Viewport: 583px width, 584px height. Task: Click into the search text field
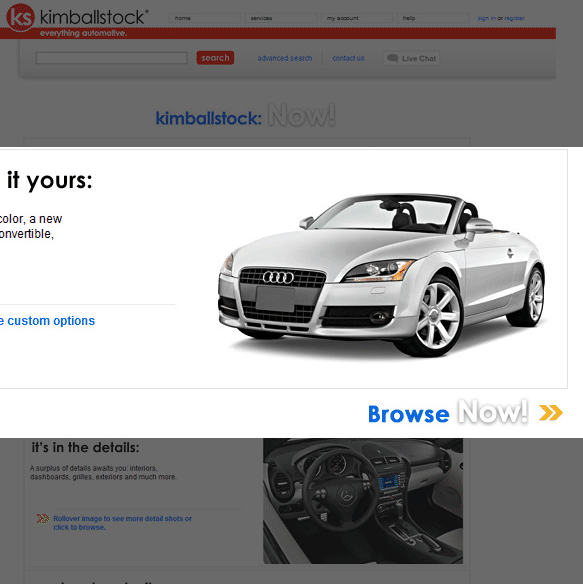[x=111, y=58]
